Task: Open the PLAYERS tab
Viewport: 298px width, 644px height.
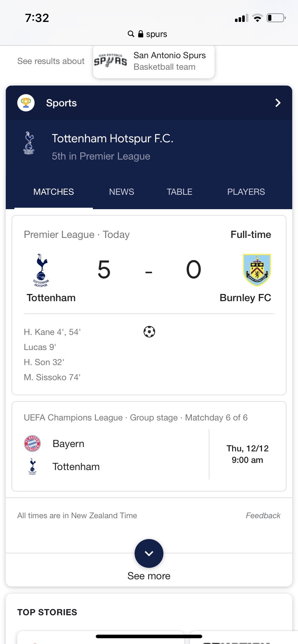Action: point(246,192)
